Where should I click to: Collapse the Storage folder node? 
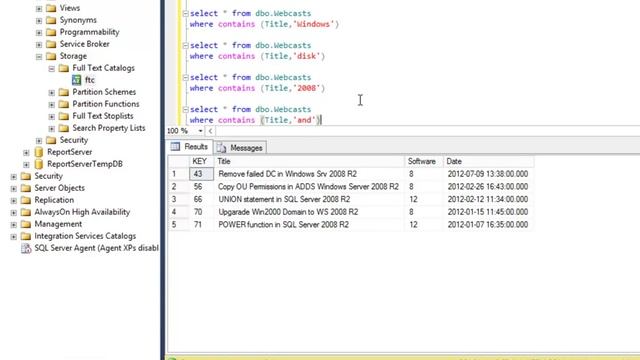pos(39,56)
